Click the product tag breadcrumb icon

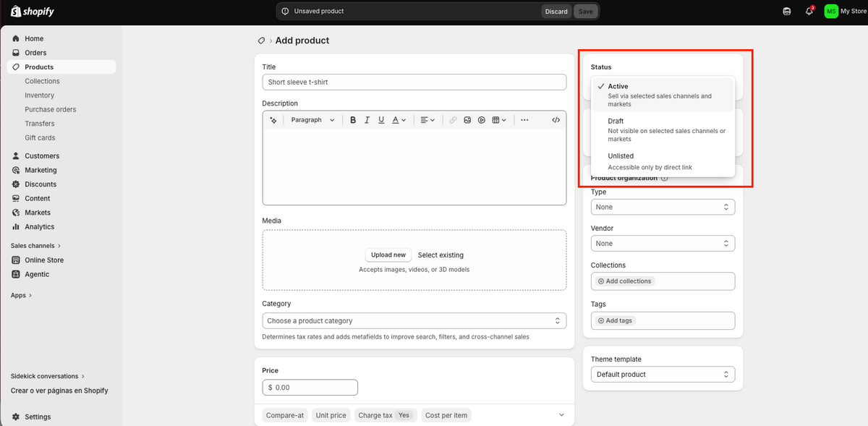(261, 41)
